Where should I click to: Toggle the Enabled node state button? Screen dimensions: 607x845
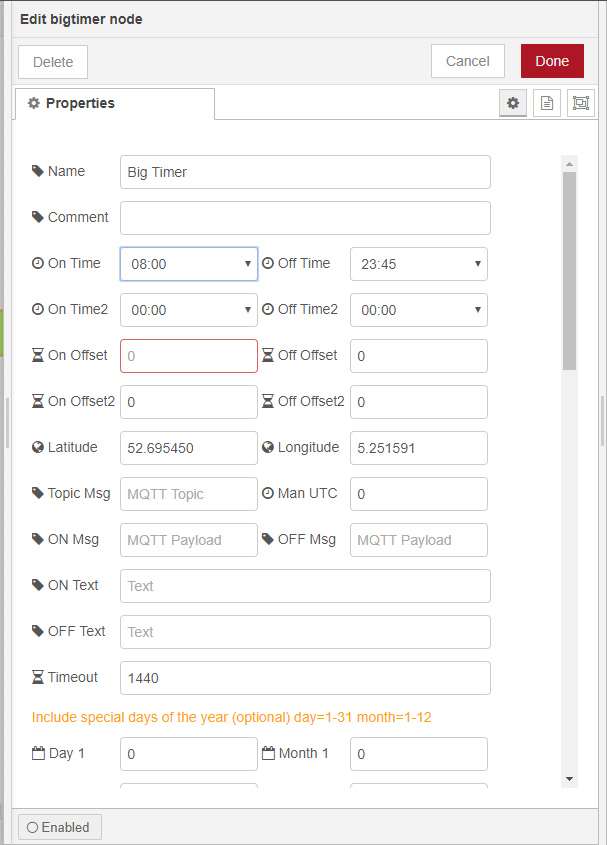click(60, 827)
